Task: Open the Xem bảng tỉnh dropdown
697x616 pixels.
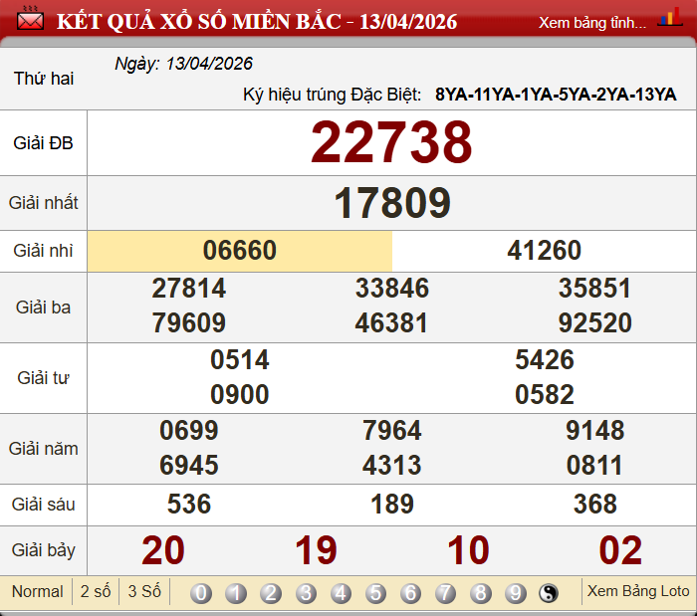Action: (592, 22)
